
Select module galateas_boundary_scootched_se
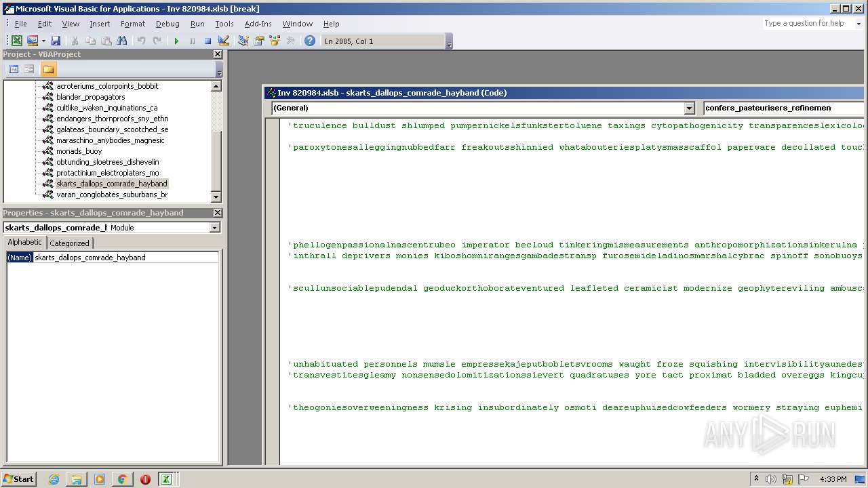click(x=113, y=129)
